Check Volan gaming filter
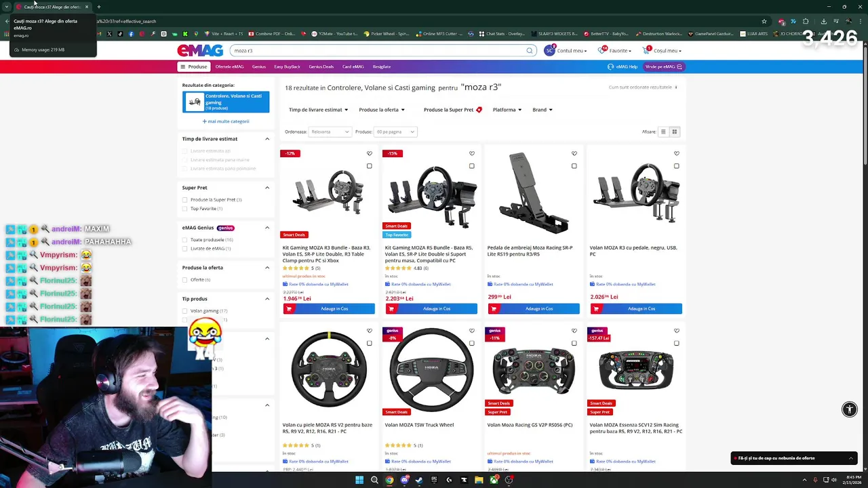 point(184,311)
